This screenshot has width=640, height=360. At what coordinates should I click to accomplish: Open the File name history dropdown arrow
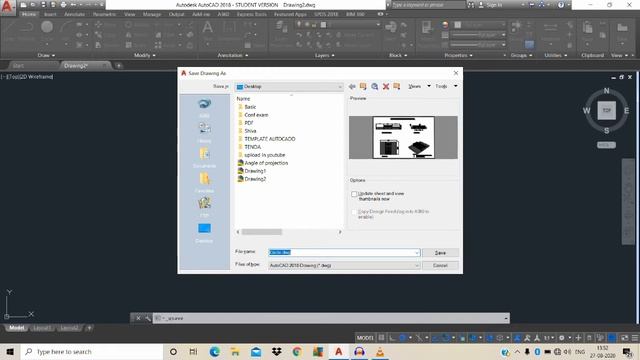[417, 253]
